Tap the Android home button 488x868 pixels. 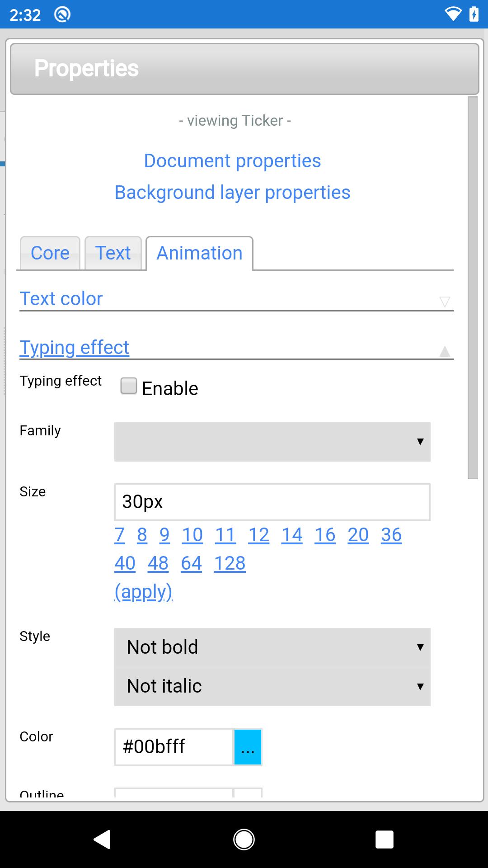click(244, 840)
